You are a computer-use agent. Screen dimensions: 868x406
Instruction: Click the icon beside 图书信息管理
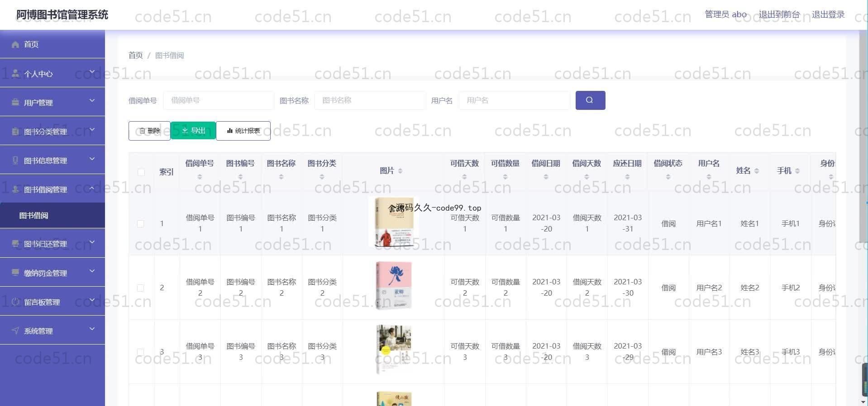point(15,160)
